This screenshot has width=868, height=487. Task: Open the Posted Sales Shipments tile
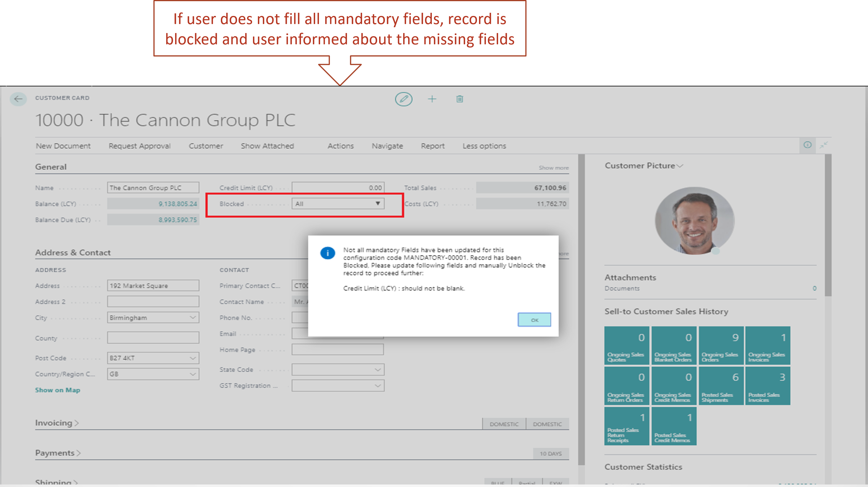click(x=721, y=386)
